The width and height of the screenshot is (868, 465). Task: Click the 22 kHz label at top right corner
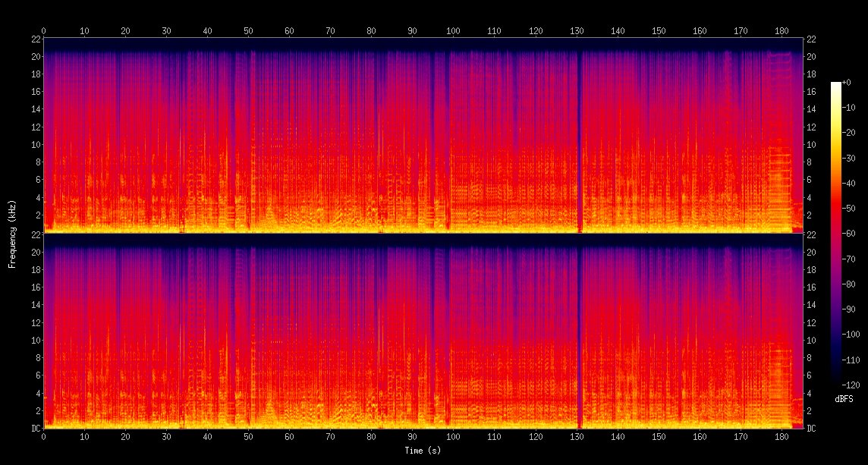tap(811, 39)
